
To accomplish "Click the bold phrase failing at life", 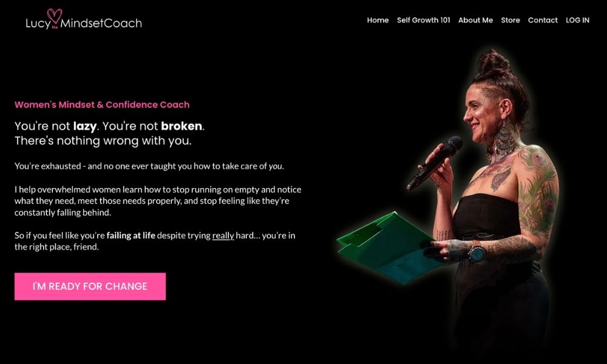I will [x=131, y=235].
